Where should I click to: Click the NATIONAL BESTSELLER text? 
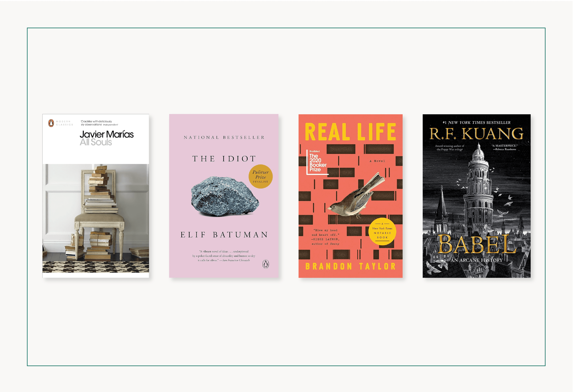click(224, 137)
